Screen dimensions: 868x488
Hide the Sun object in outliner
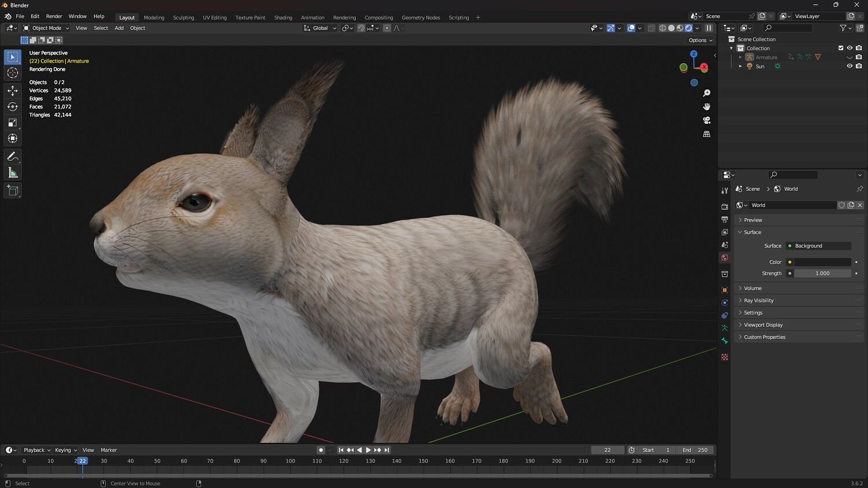[849, 66]
